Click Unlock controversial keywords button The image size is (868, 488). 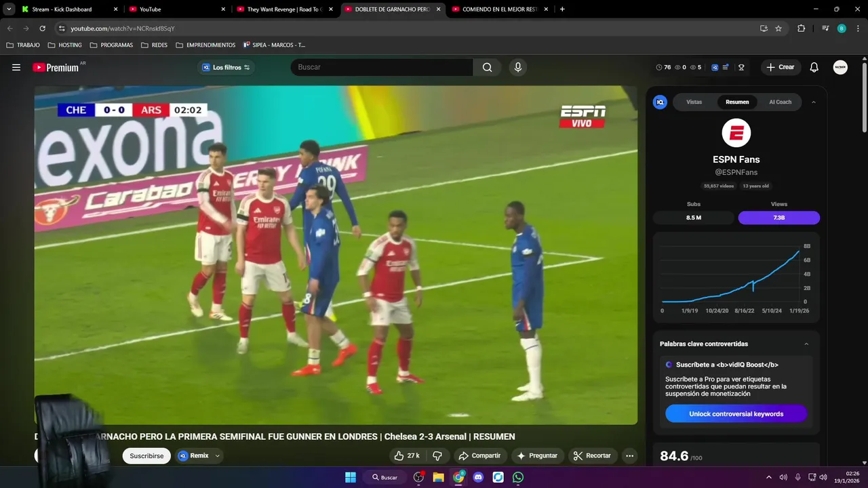[736, 414]
